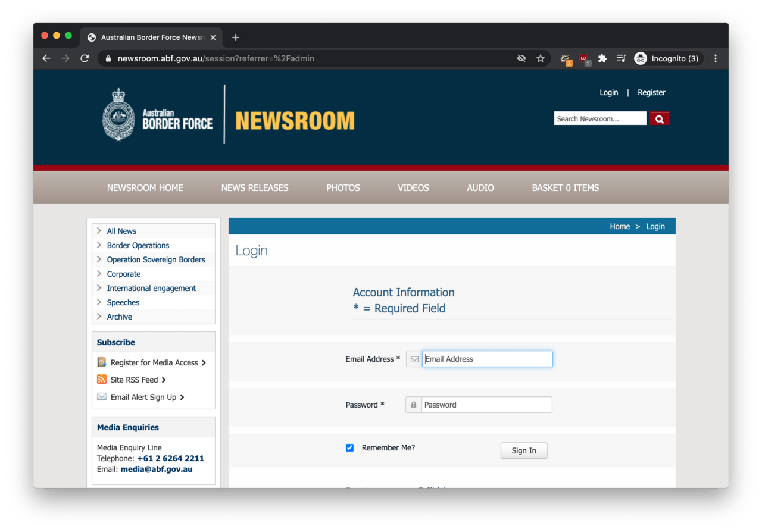The width and height of the screenshot is (762, 532).
Task: Click arrow after Email Alert Sign Up
Action: coord(182,397)
